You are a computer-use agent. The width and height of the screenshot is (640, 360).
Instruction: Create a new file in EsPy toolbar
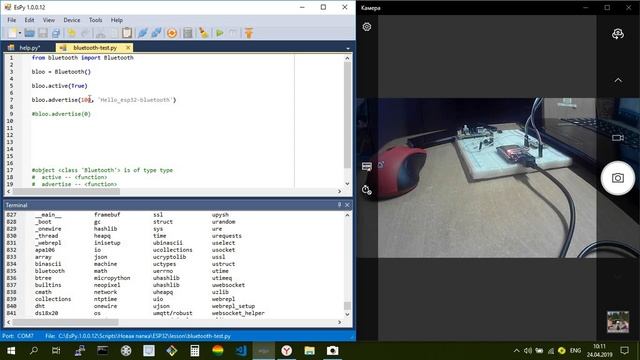coord(12,33)
